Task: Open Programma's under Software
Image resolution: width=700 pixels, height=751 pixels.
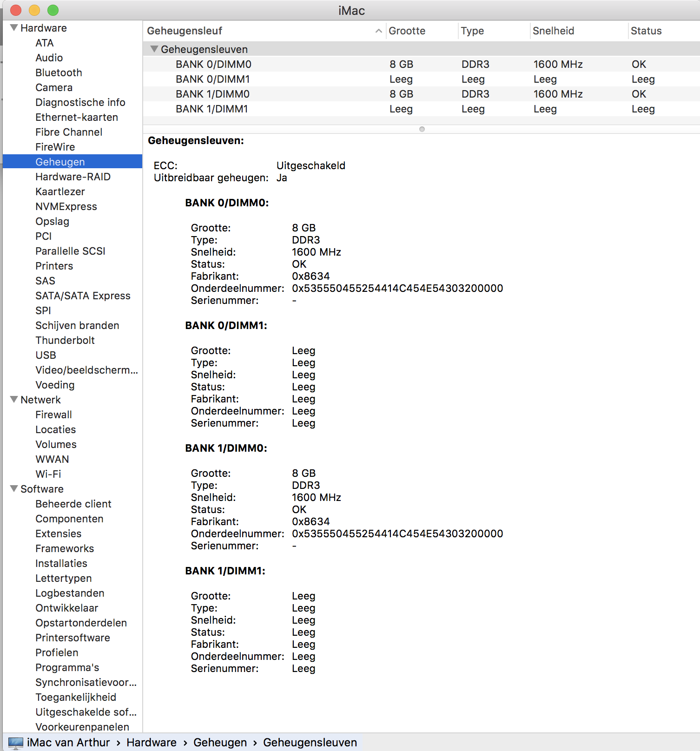Action: point(67,667)
